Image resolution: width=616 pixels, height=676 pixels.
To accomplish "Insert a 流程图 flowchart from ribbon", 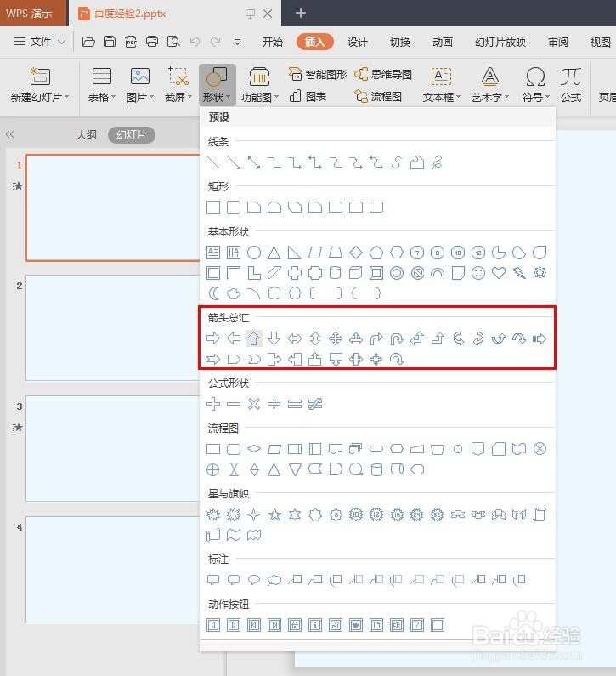I will click(378, 96).
